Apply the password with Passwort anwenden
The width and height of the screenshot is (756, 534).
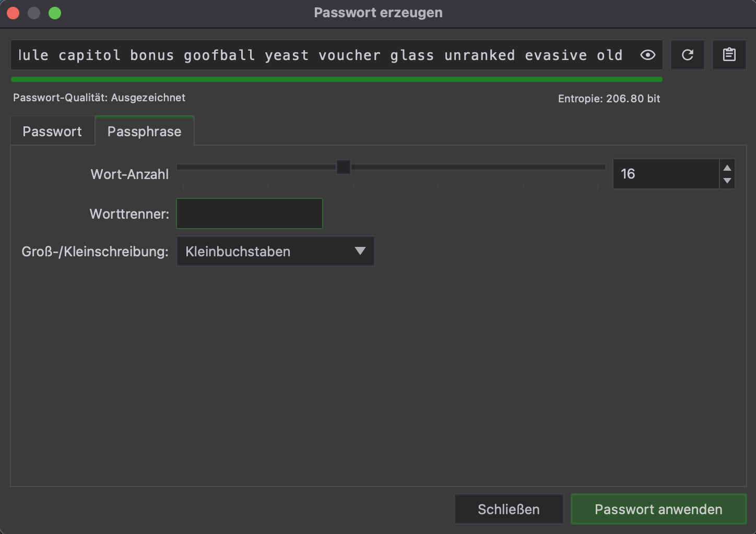pyautogui.click(x=658, y=509)
